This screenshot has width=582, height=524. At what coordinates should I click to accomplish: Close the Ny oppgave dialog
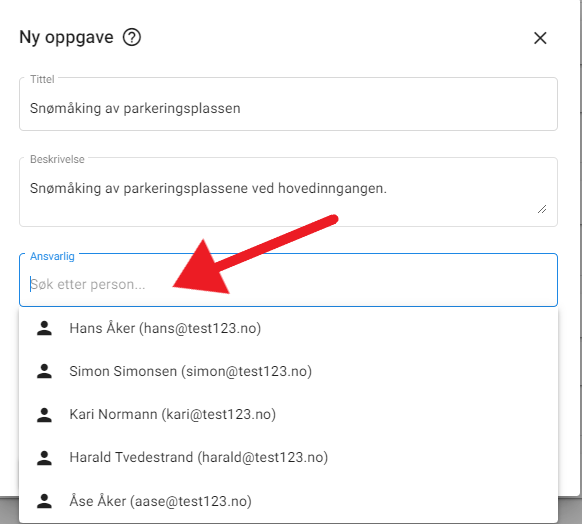(x=540, y=38)
